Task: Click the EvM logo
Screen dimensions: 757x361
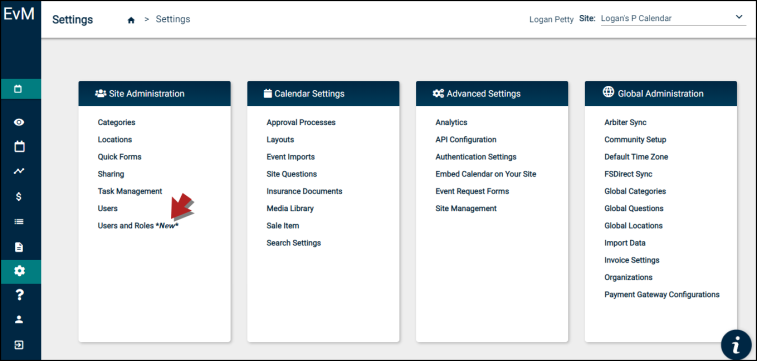Action: pyautogui.click(x=19, y=14)
